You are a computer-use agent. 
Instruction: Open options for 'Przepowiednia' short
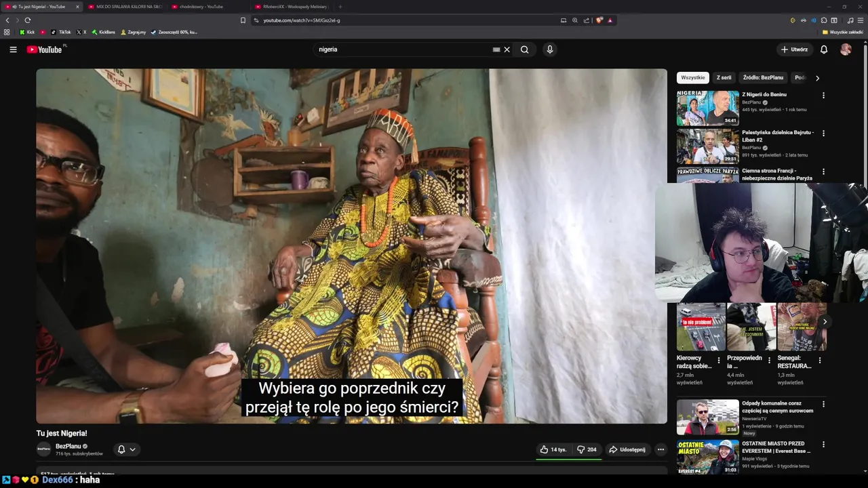point(769,361)
